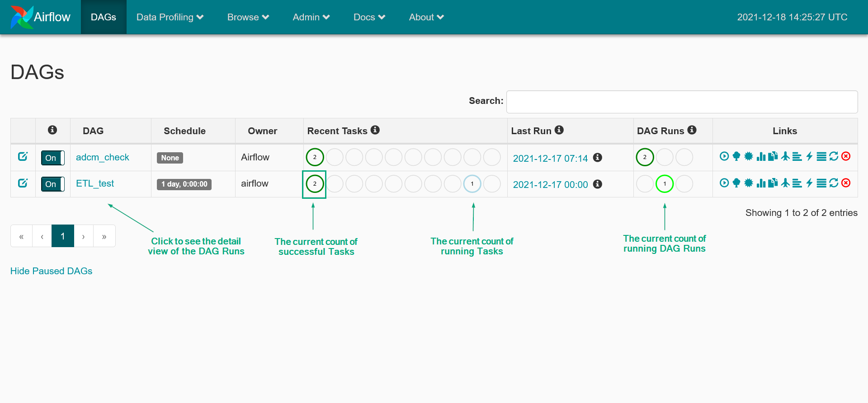Click edit icon for ETL_test row

click(23, 183)
